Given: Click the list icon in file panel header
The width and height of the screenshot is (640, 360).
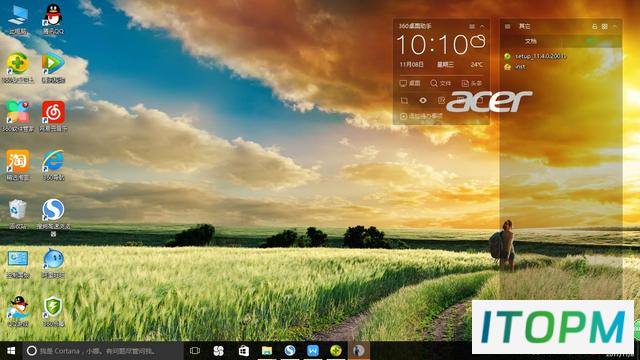Looking at the screenshot, I should point(507,27).
